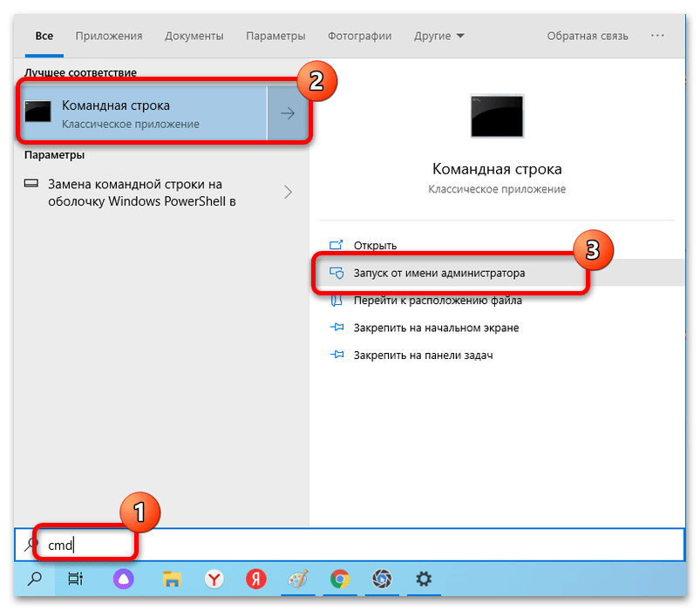This screenshot has width=700, height=610.
Task: Expand the PowerShell settings result chevron
Action: (x=288, y=193)
